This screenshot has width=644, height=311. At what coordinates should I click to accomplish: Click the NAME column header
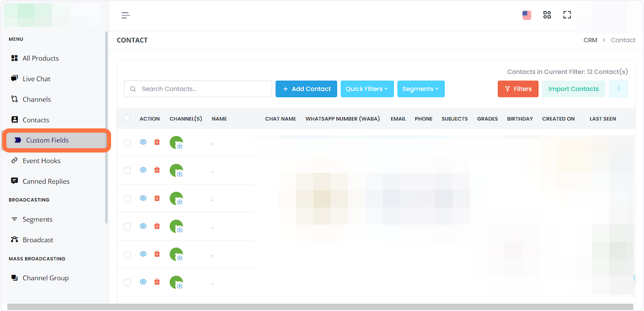click(x=219, y=119)
